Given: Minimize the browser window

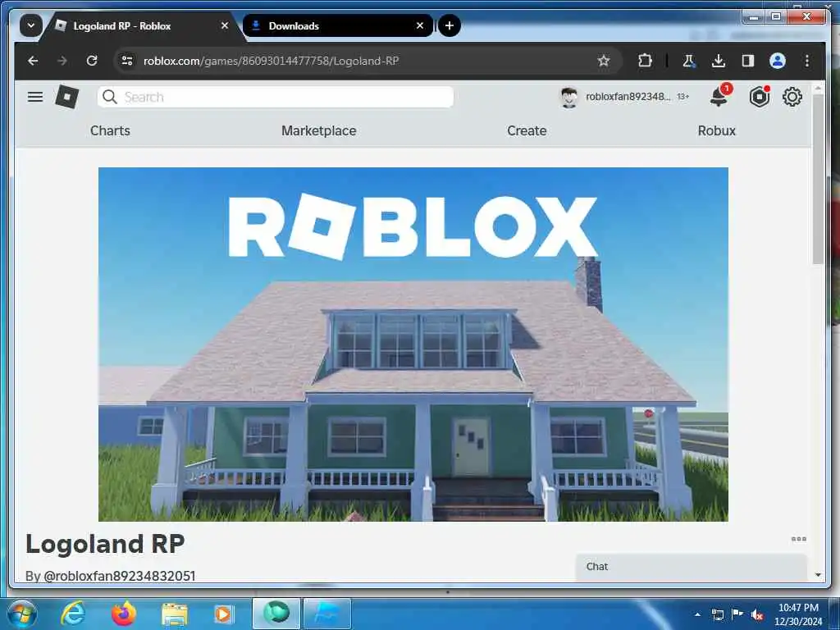Looking at the screenshot, I should [754, 16].
